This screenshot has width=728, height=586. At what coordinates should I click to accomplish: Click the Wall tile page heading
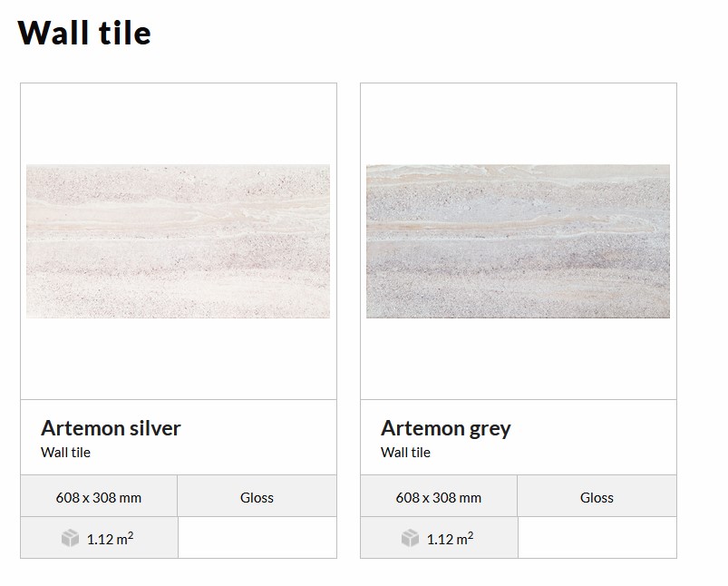pos(84,33)
